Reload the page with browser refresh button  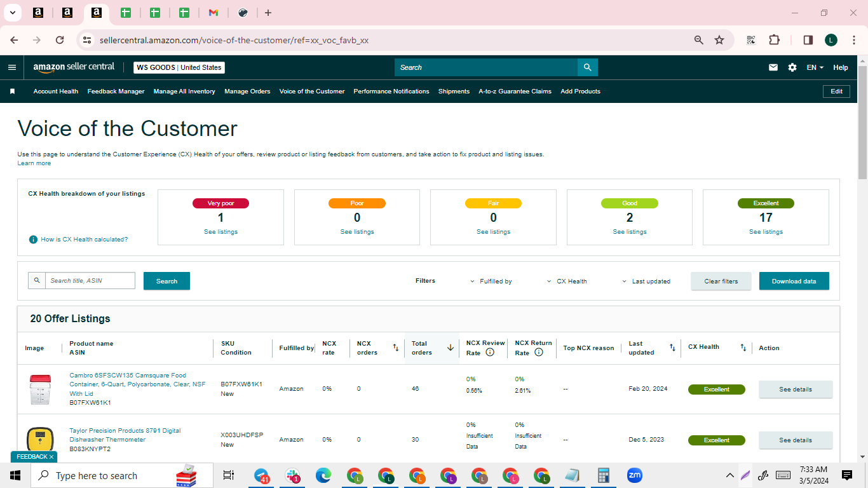[x=60, y=40]
